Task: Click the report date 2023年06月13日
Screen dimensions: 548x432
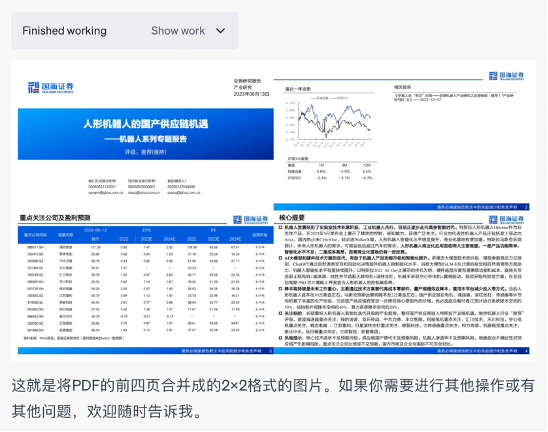Action: pos(252,94)
